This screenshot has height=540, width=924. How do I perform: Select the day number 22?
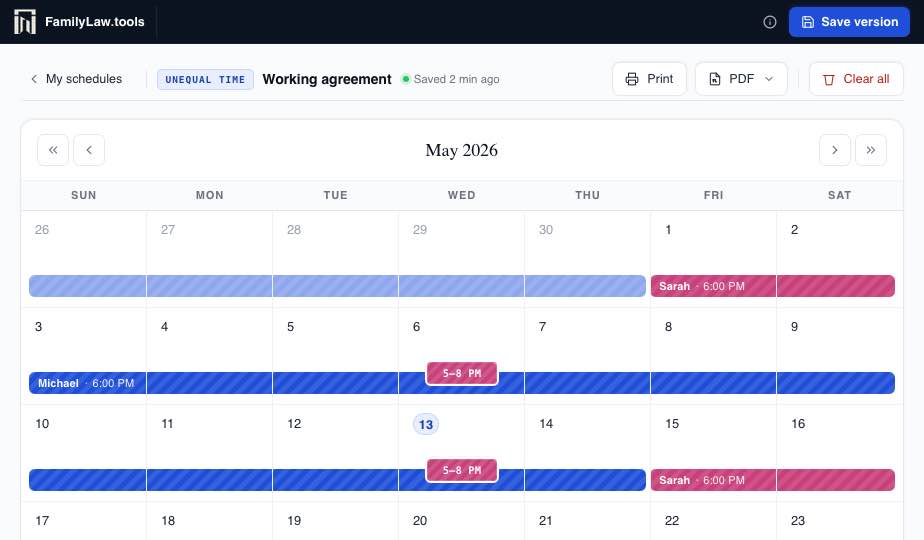[672, 521]
